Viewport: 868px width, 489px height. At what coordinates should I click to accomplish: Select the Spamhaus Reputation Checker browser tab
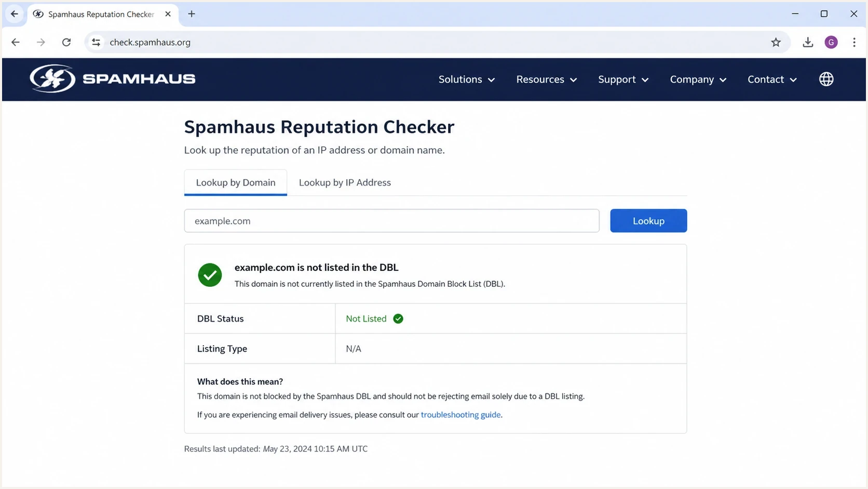(x=102, y=14)
